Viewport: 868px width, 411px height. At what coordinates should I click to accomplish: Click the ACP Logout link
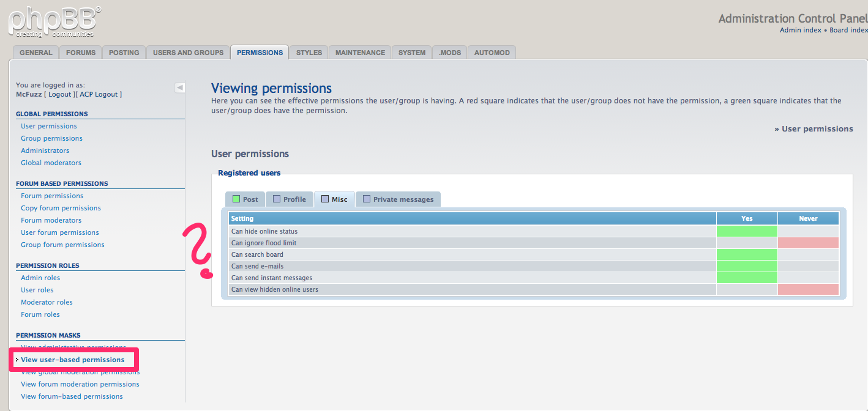pyautogui.click(x=98, y=94)
